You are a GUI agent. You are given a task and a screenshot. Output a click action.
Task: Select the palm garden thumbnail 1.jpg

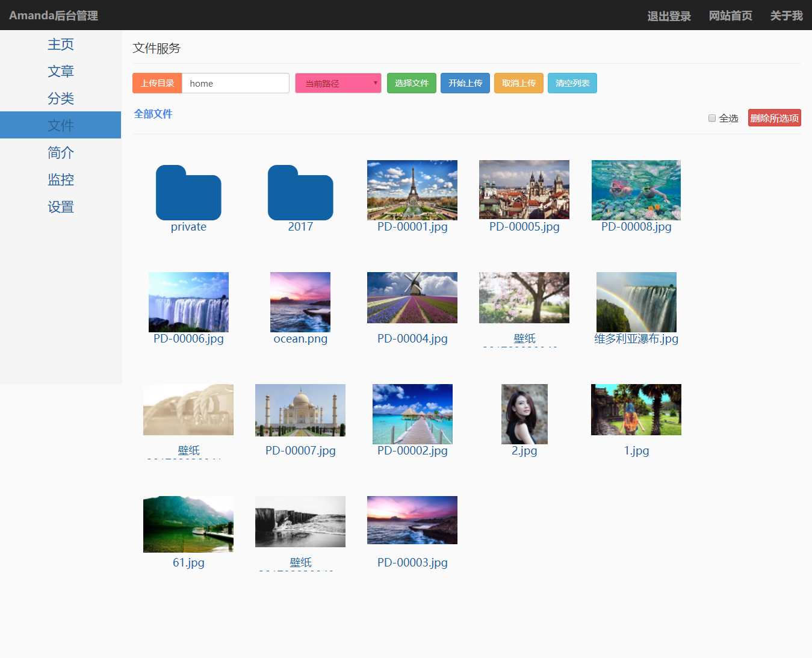tap(636, 409)
